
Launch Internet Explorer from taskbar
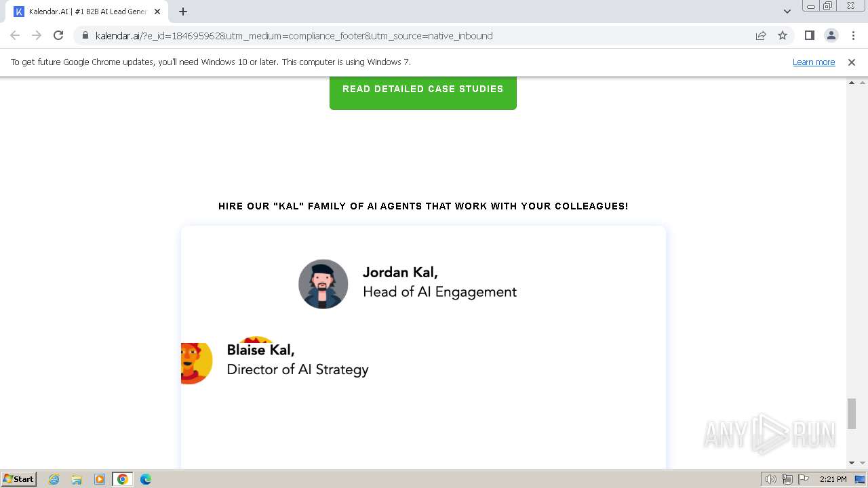(x=54, y=479)
